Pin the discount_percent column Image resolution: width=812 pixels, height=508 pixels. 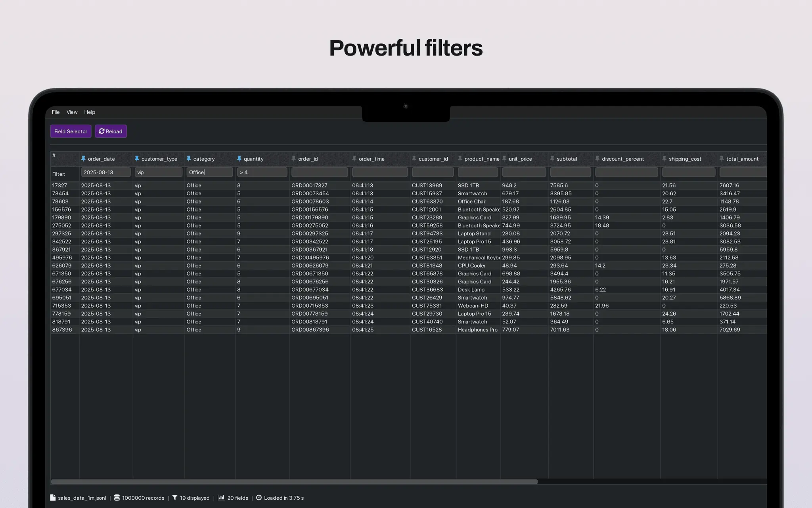tap(598, 159)
